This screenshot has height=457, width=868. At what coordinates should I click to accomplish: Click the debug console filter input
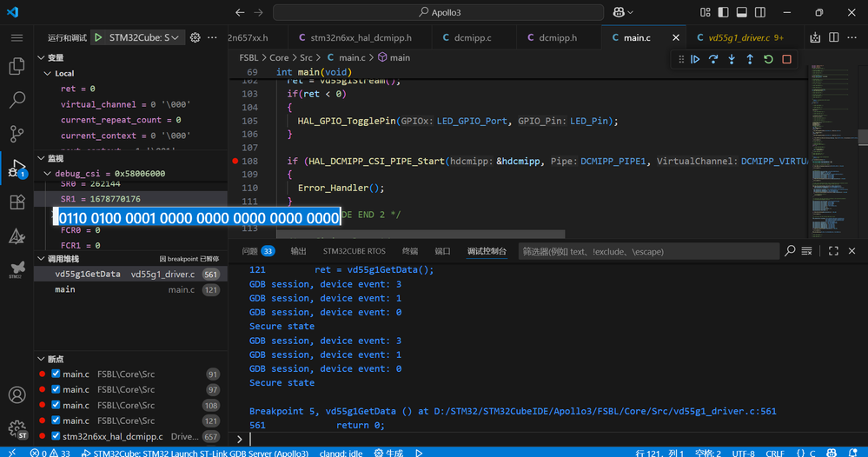(x=647, y=251)
